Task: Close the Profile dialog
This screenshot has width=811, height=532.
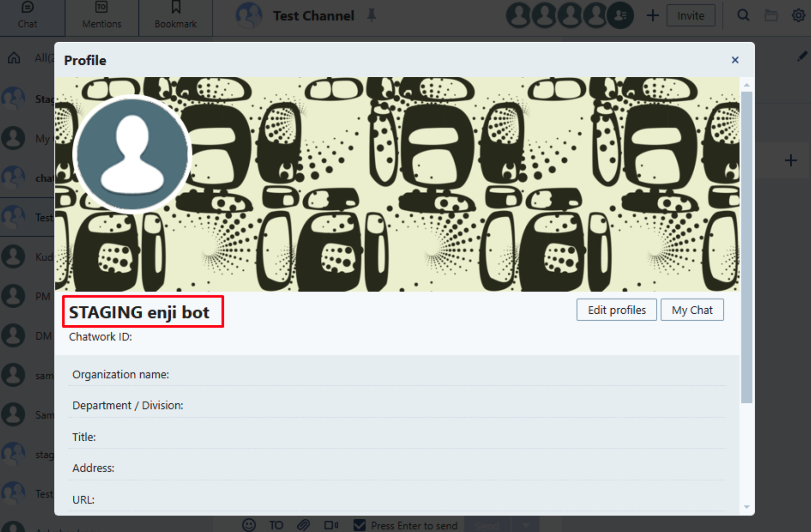Action: coord(735,60)
